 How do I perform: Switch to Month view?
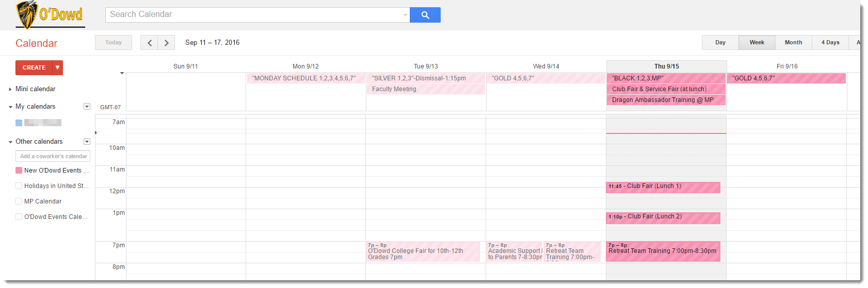click(793, 43)
